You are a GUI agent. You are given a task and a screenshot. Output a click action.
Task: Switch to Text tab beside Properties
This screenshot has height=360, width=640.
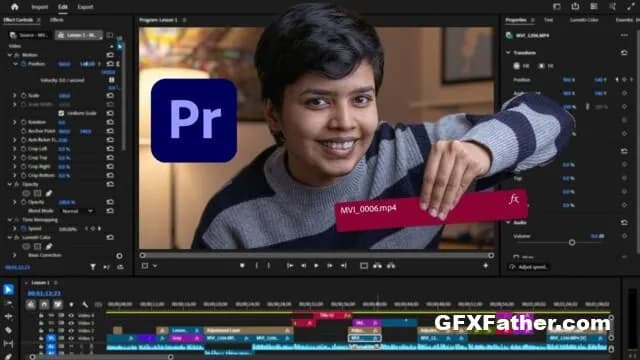pyautogui.click(x=549, y=20)
